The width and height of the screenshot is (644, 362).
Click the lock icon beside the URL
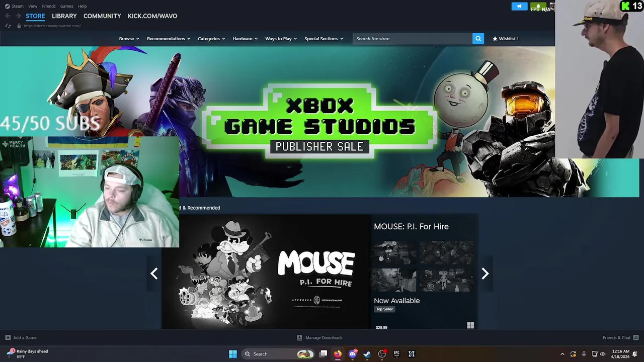point(19,26)
